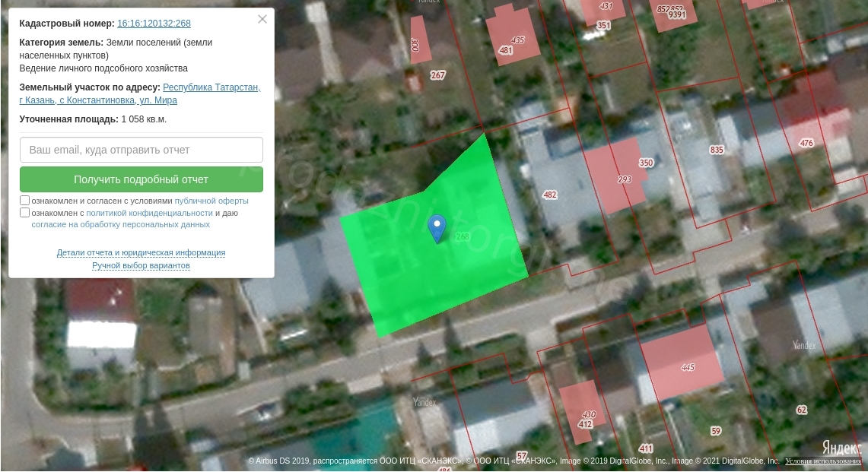Viewport: 868px width, 472px height.
Task: Click parcel label 482 on map
Action: point(550,195)
